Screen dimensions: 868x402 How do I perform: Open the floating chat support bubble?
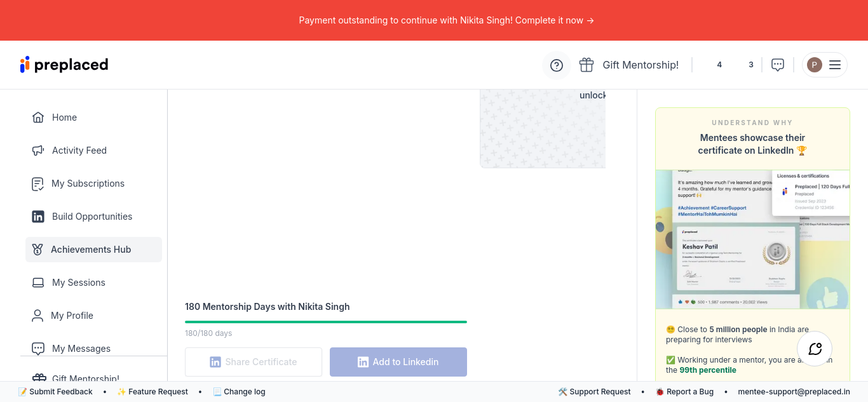tap(815, 349)
